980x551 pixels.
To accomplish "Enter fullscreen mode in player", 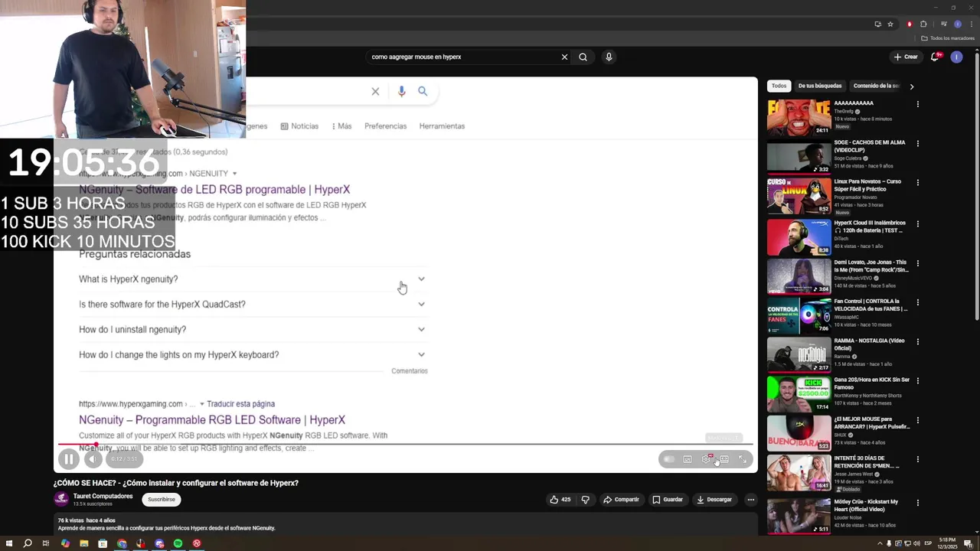I will tap(743, 459).
